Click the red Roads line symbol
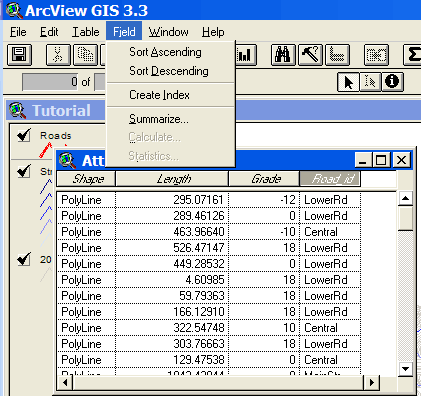 click(46, 150)
